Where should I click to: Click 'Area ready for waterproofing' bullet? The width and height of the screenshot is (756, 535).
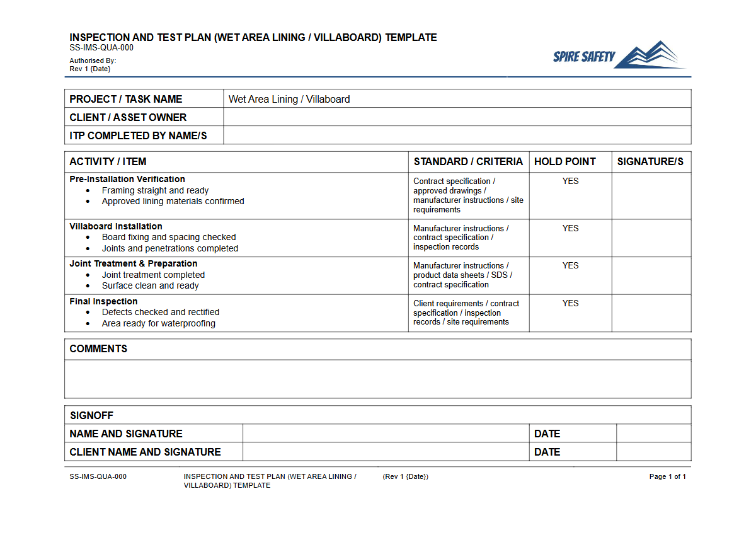(x=159, y=324)
